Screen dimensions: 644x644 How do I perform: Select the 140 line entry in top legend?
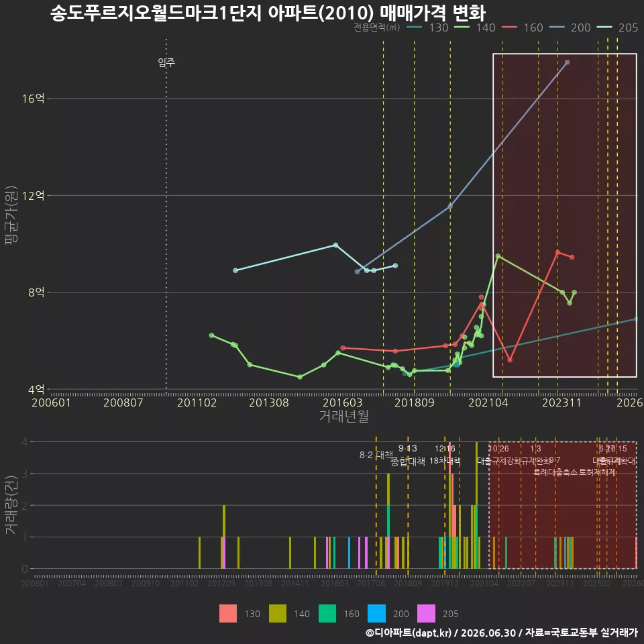point(474,28)
